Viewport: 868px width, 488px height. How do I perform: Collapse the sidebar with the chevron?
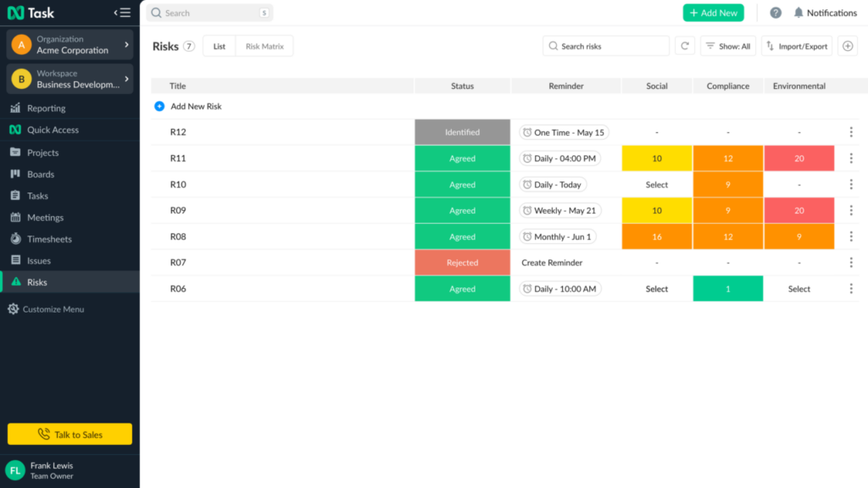click(x=122, y=12)
